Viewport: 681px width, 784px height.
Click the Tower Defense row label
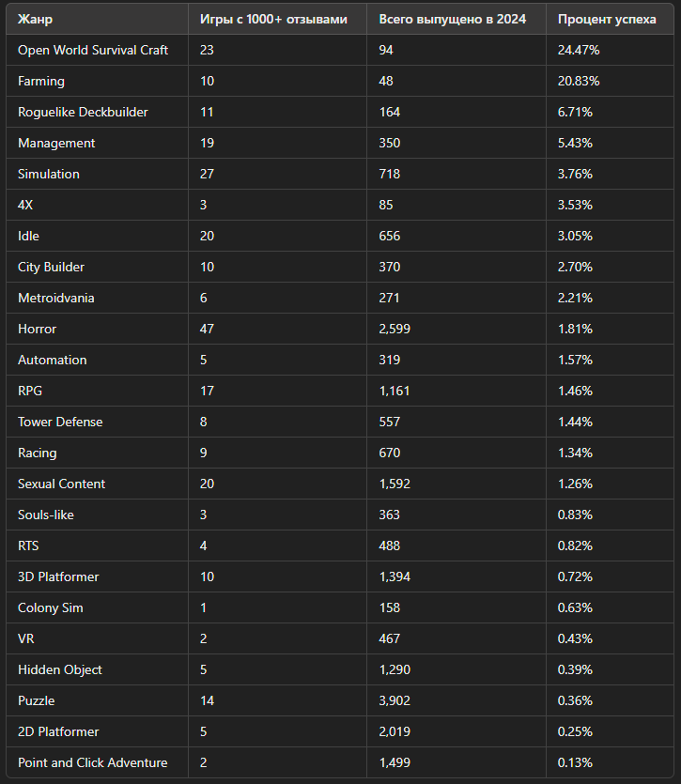[60, 422]
